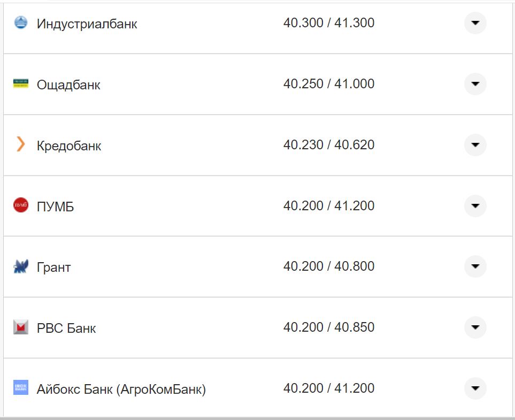Click the РВС Банк red logo
Screen dimensions: 515x420
20,327
